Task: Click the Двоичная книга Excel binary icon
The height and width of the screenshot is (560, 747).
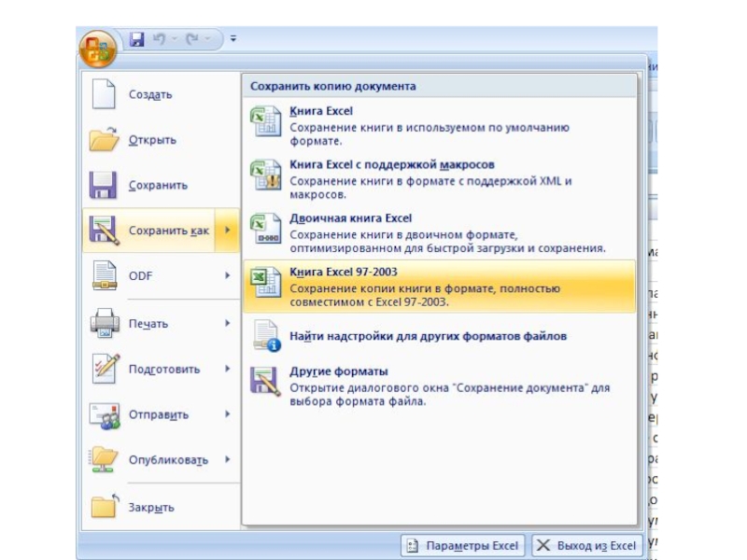Action: pos(266,229)
